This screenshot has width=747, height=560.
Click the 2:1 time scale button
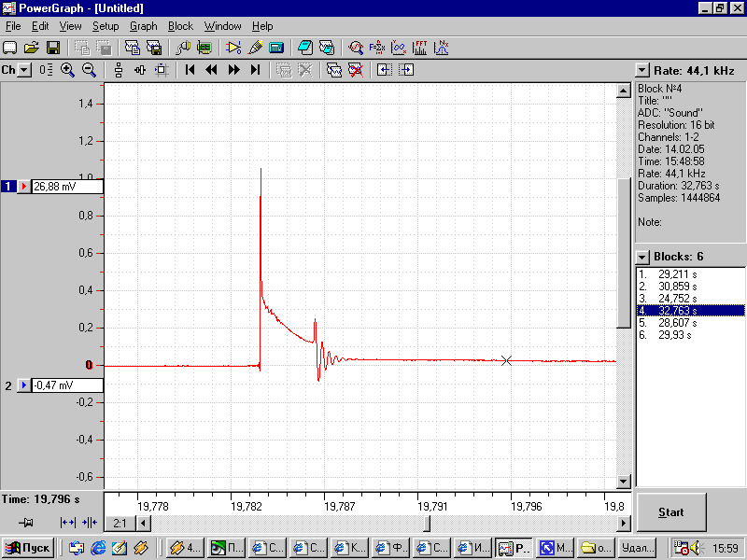tap(120, 524)
